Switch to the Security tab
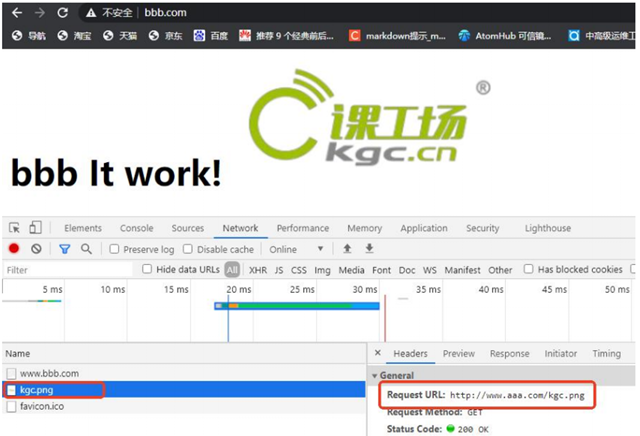Screen dimensions: 640x436 (x=482, y=228)
